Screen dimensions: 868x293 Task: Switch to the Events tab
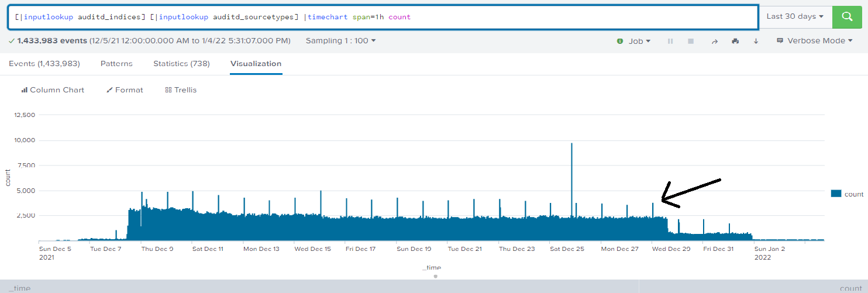pos(44,64)
